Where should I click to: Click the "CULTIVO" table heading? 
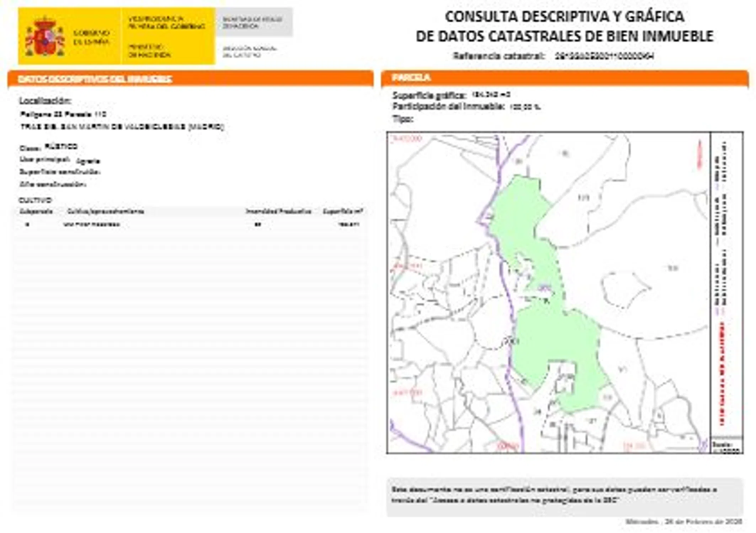[35, 200]
